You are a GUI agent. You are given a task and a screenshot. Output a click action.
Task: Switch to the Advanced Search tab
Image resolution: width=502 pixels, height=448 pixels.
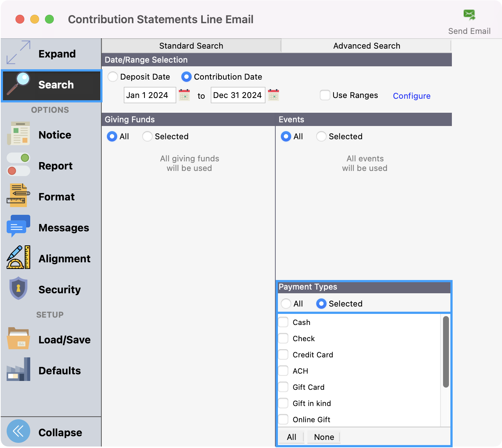coord(366,46)
